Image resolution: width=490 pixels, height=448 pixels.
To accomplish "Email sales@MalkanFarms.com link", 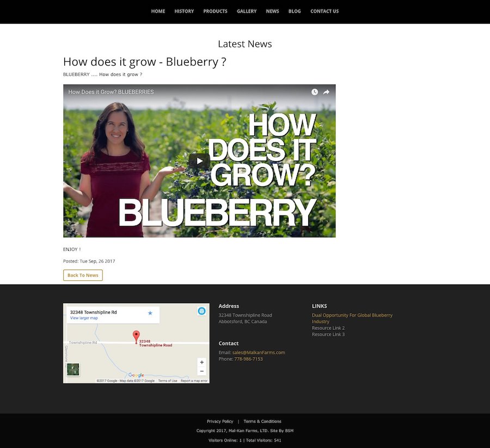I will (259, 352).
